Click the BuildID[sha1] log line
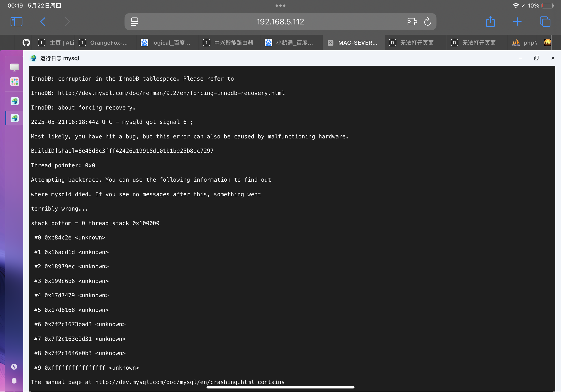The image size is (561, 392). pyautogui.click(x=122, y=151)
